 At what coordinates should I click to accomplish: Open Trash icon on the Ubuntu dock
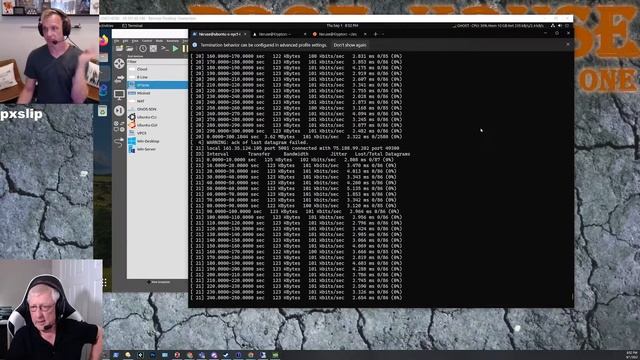pyautogui.click(x=102, y=110)
